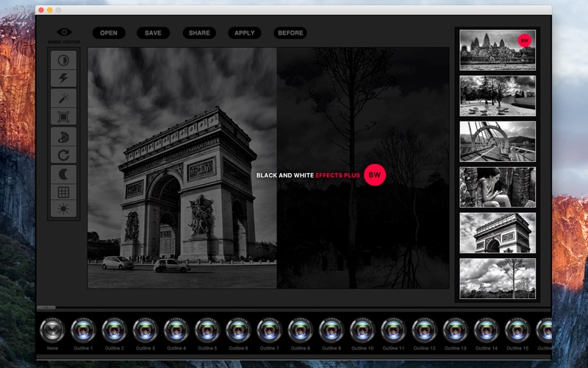Select the lightning bolt tool
Screen dimensions: 588x368
point(63,78)
